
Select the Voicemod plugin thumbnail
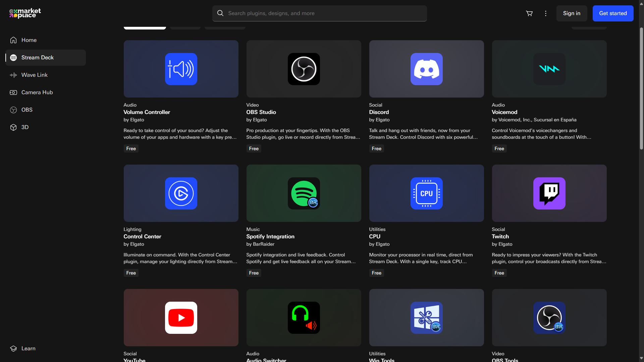click(x=549, y=69)
